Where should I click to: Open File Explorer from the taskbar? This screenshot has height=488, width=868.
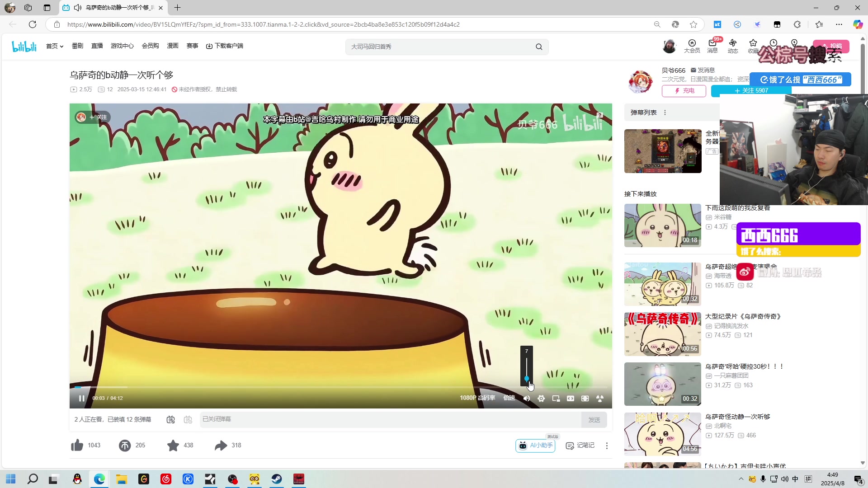coord(121,479)
